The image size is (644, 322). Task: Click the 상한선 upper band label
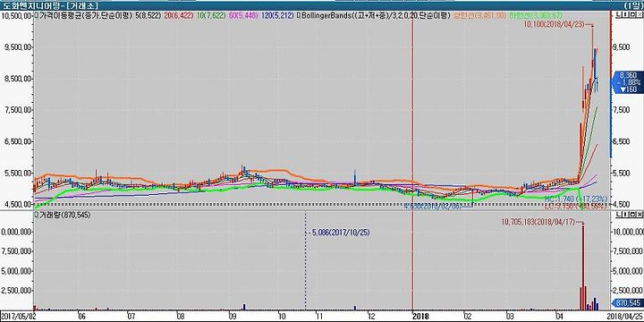(x=479, y=16)
